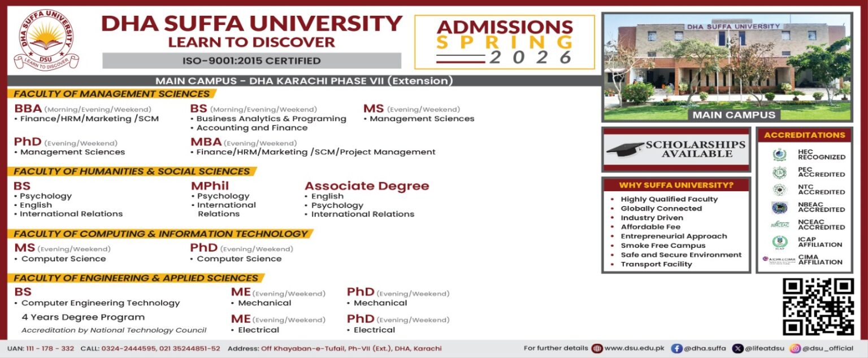Click the ICAP Affiliation logo

(x=780, y=243)
